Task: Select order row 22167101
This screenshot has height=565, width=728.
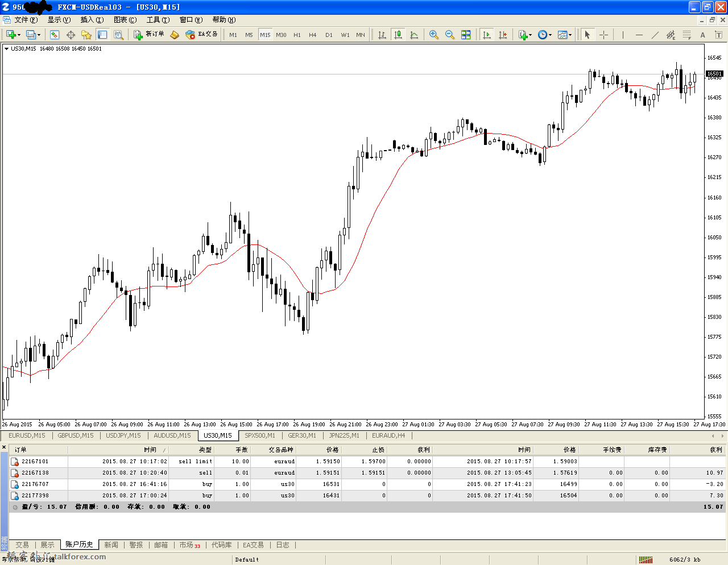Action: pos(367,462)
